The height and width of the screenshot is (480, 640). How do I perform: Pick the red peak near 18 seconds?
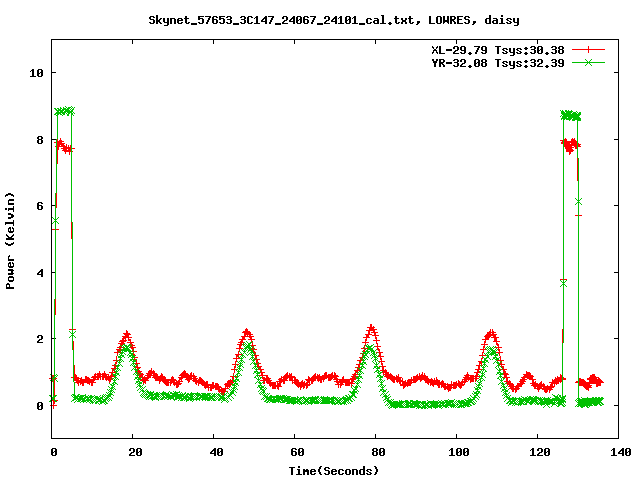[126, 336]
